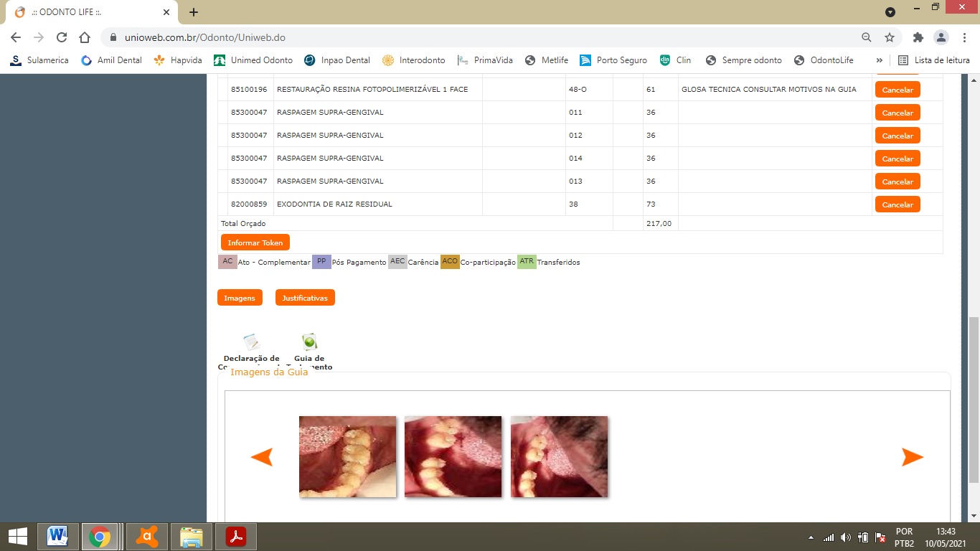The image size is (980, 551).
Task: Open the Windows Start menu
Action: tap(18, 537)
